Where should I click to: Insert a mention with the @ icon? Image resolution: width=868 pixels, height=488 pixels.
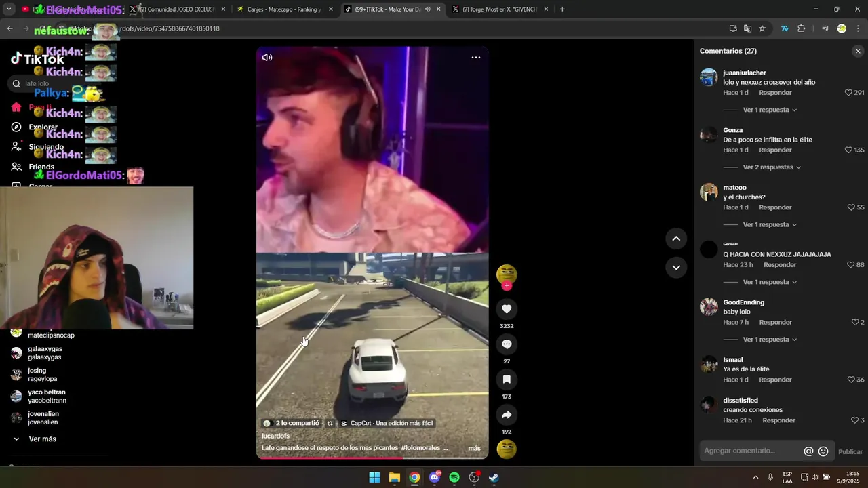[808, 451]
